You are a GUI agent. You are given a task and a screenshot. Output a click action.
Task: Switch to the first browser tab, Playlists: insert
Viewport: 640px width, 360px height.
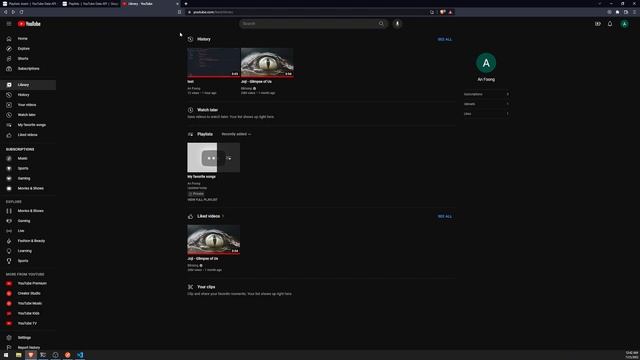click(x=29, y=4)
